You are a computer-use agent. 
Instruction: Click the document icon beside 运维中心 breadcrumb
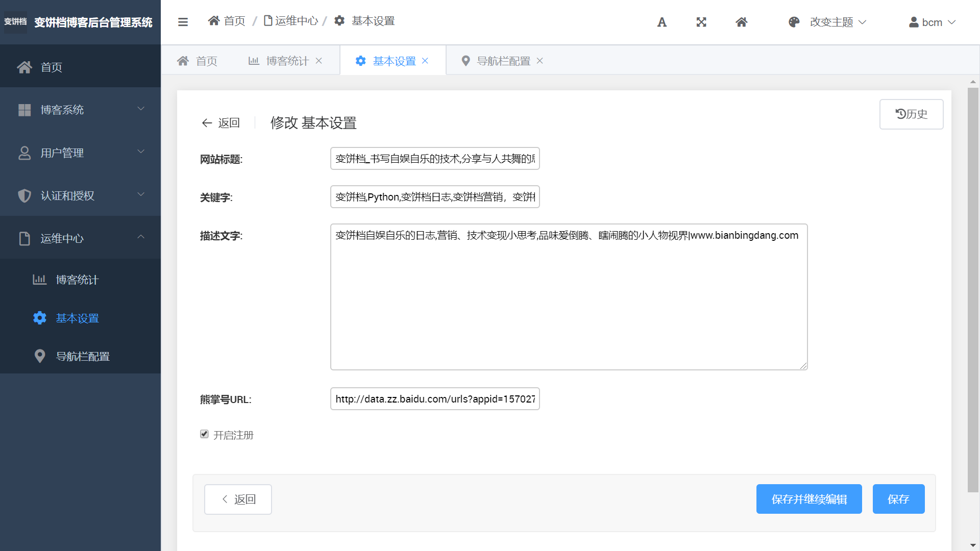coord(268,20)
